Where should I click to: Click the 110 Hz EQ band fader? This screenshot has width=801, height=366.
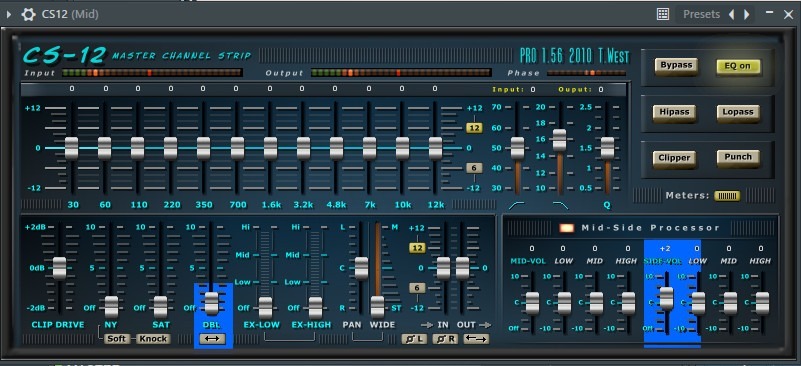click(137, 148)
